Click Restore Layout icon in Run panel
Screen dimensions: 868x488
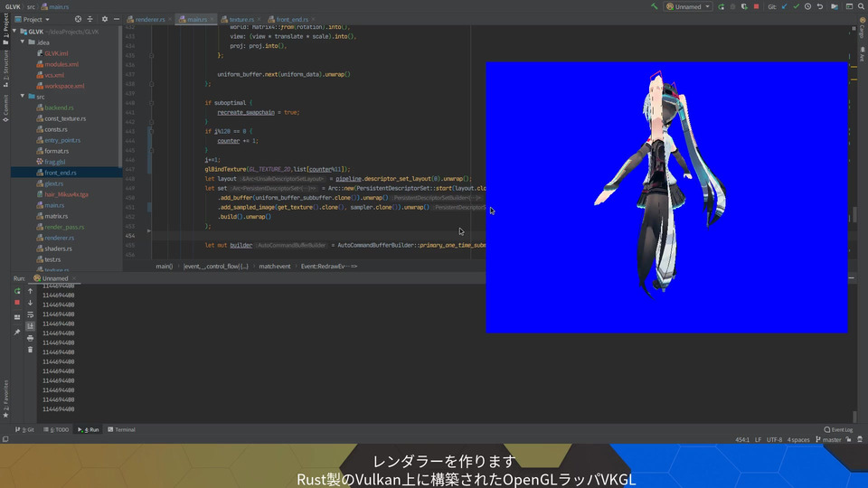17,317
